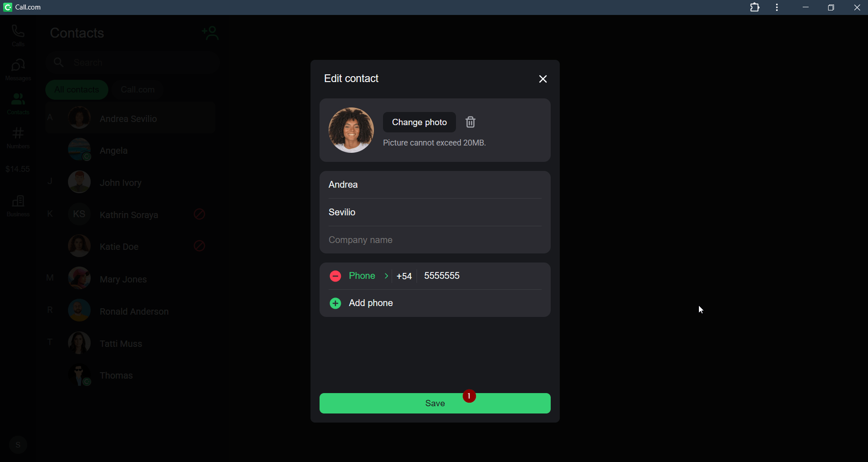Delete the contact photo with trash icon
Viewport: 868px width, 462px height.
click(x=470, y=122)
